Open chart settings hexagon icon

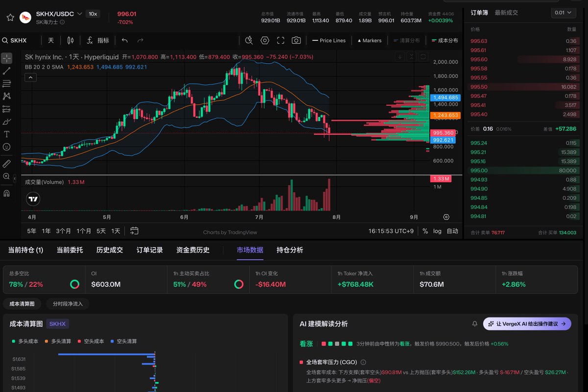coord(265,40)
